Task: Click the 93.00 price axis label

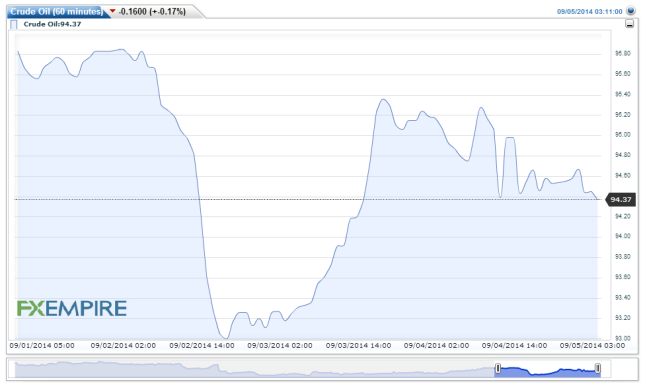Action: click(622, 338)
